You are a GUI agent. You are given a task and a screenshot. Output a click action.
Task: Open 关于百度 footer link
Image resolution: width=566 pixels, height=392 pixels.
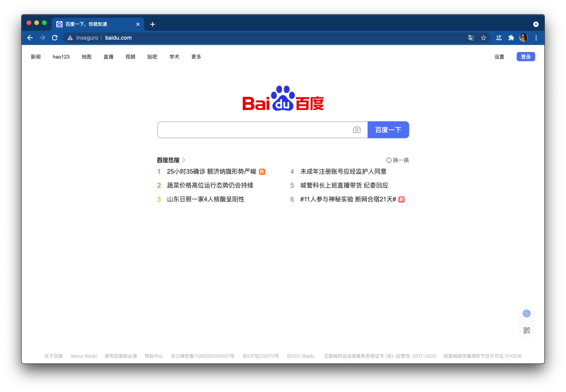pos(53,356)
